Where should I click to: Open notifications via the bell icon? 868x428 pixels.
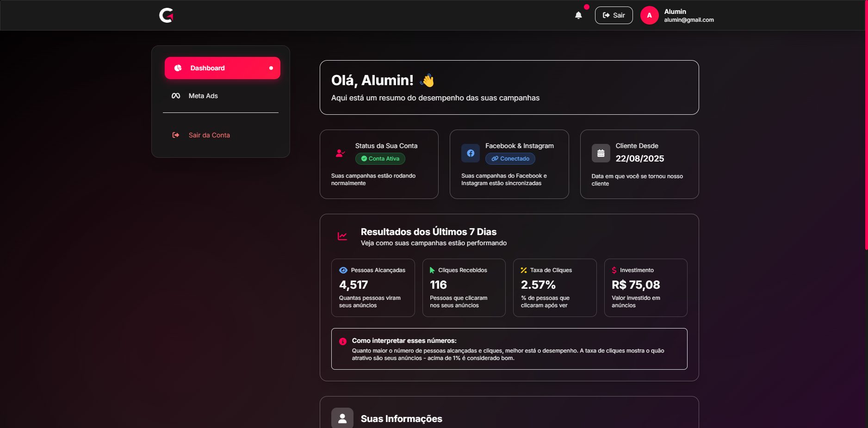[x=578, y=15]
